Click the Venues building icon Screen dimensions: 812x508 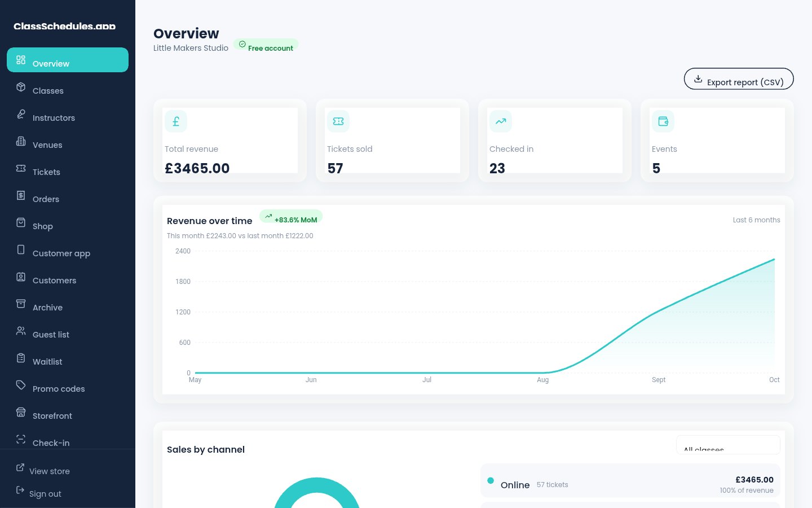tap(21, 141)
